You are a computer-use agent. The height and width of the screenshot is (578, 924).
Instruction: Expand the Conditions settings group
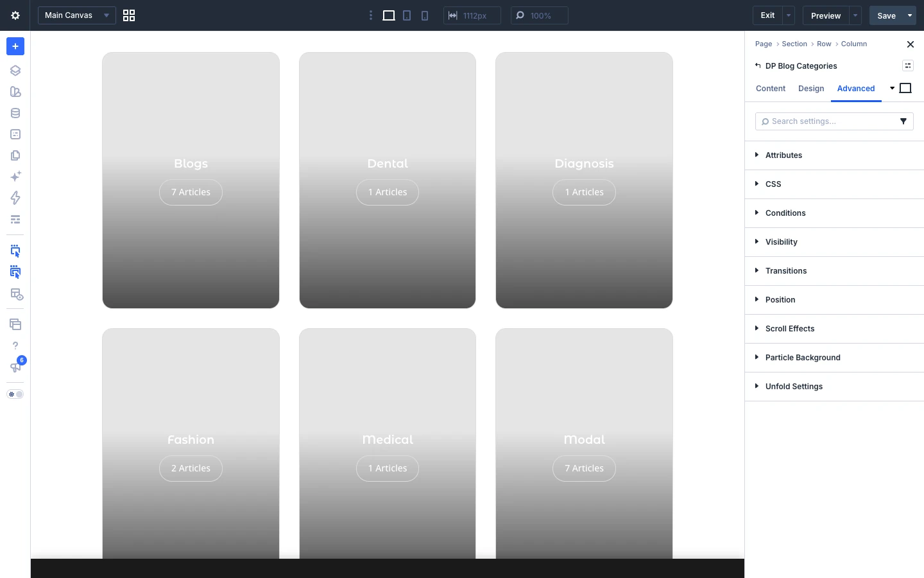point(834,213)
